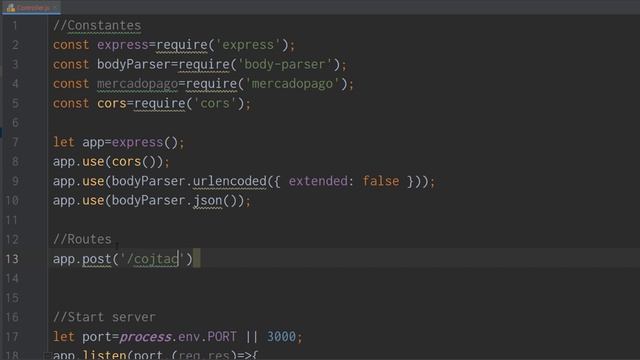This screenshot has height=360, width=640.
Task: Close the open editor tab
Action: coord(56,8)
